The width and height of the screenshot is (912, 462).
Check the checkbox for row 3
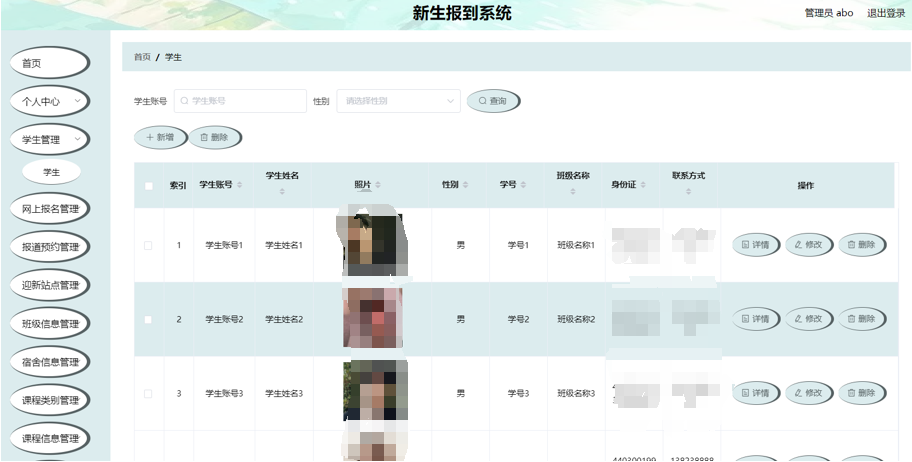tap(148, 394)
